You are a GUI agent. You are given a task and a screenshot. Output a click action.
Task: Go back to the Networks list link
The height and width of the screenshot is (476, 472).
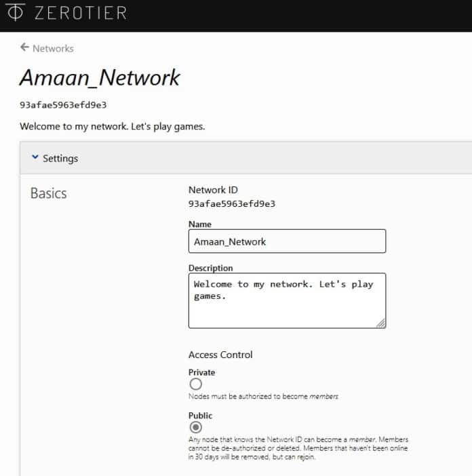[x=53, y=48]
